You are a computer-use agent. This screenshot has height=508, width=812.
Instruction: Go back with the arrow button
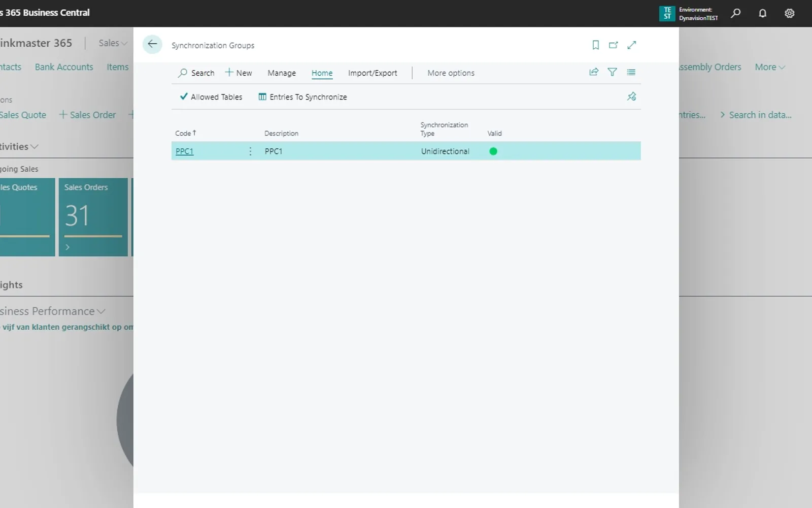152,44
